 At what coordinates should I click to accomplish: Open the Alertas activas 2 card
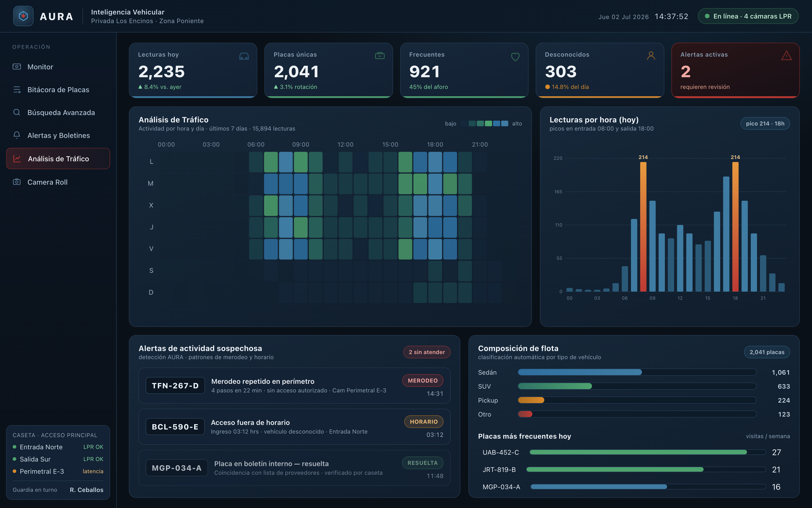pyautogui.click(x=735, y=70)
